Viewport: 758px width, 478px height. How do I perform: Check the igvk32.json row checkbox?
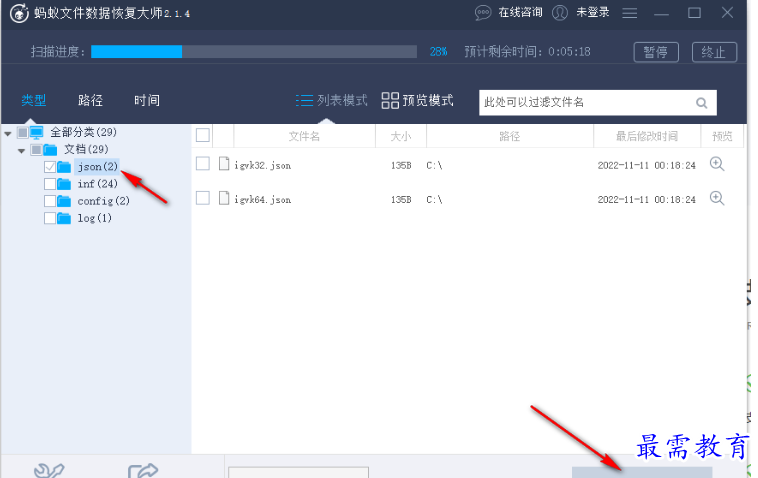[203, 164]
